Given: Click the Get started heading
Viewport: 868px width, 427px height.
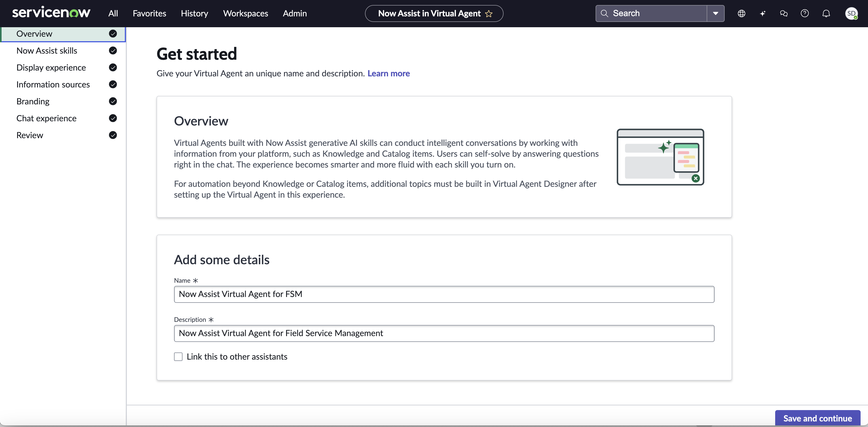Looking at the screenshot, I should point(197,54).
